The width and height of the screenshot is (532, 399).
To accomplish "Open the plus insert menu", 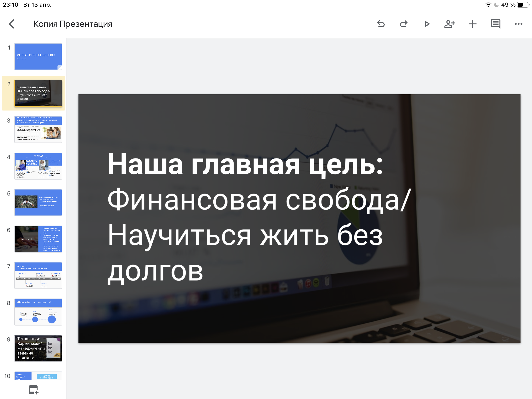I will tap(473, 24).
